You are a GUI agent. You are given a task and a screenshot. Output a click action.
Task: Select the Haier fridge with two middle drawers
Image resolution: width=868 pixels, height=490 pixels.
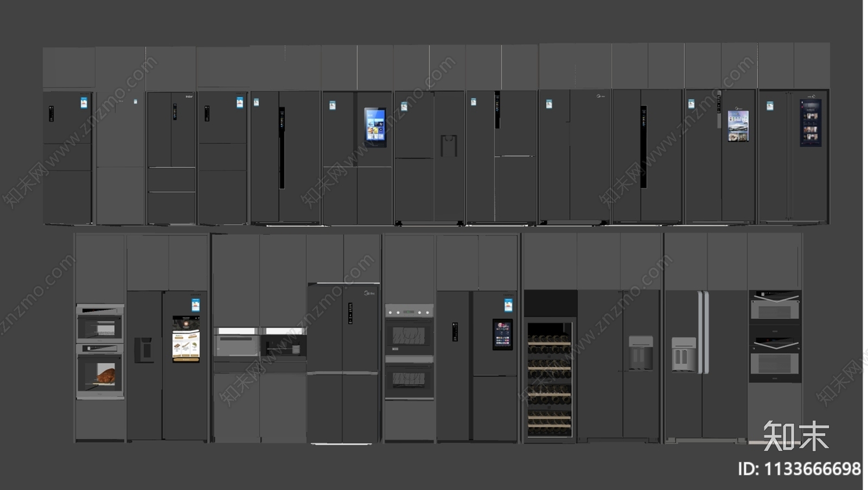point(171,158)
